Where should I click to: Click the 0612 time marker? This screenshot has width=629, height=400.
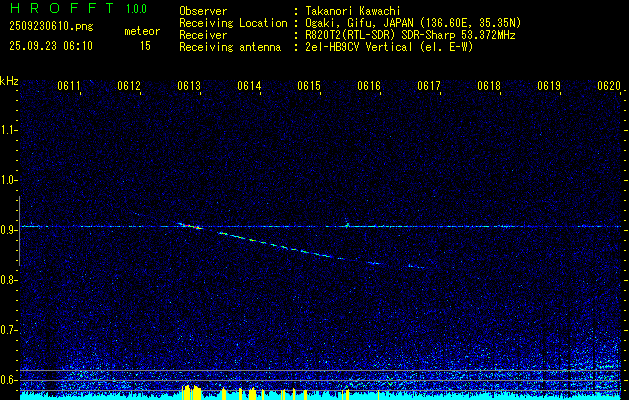tap(129, 86)
